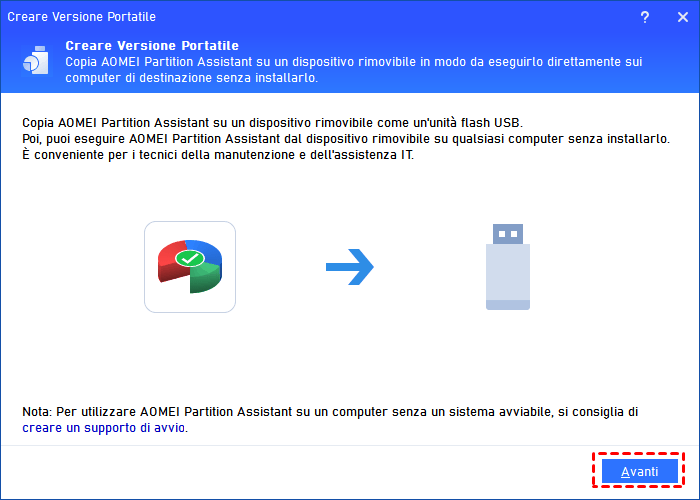Click the blue right arrow graphic
The width and height of the screenshot is (700, 500).
tap(350, 267)
